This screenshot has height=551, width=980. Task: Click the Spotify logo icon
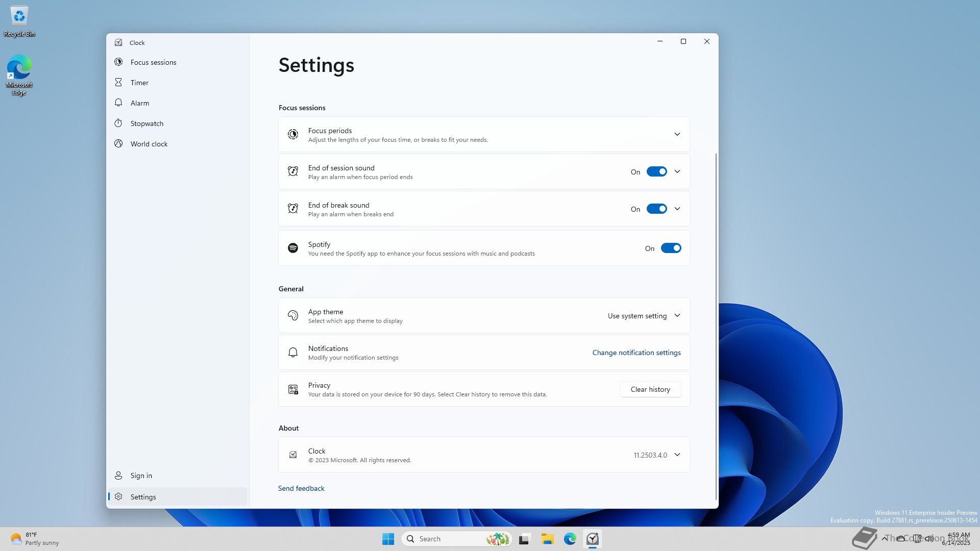click(x=293, y=248)
